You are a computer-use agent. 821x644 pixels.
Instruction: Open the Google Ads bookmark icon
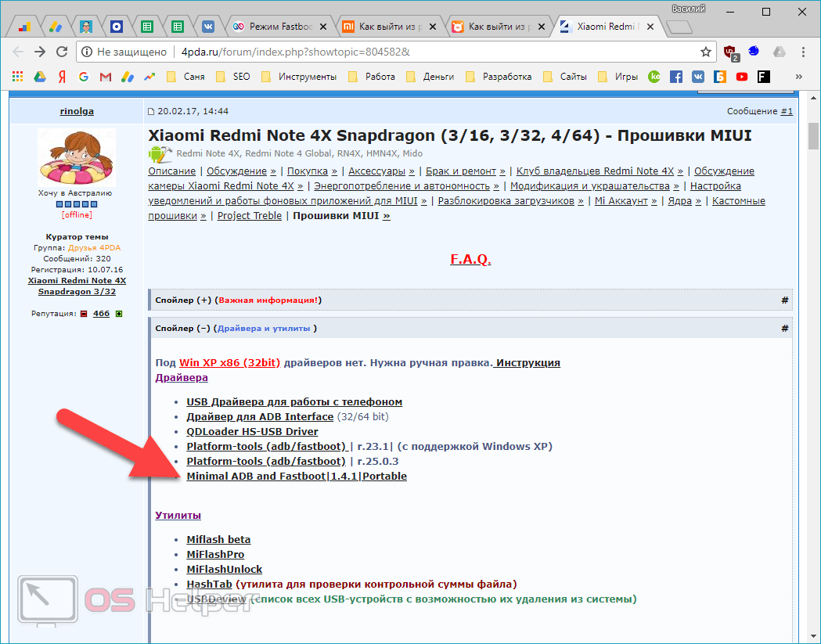point(128,77)
